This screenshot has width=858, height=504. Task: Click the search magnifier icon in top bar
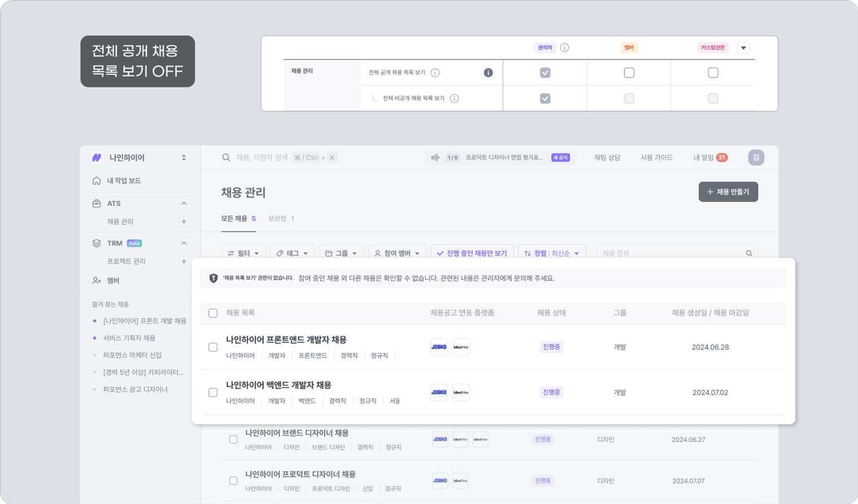(226, 157)
